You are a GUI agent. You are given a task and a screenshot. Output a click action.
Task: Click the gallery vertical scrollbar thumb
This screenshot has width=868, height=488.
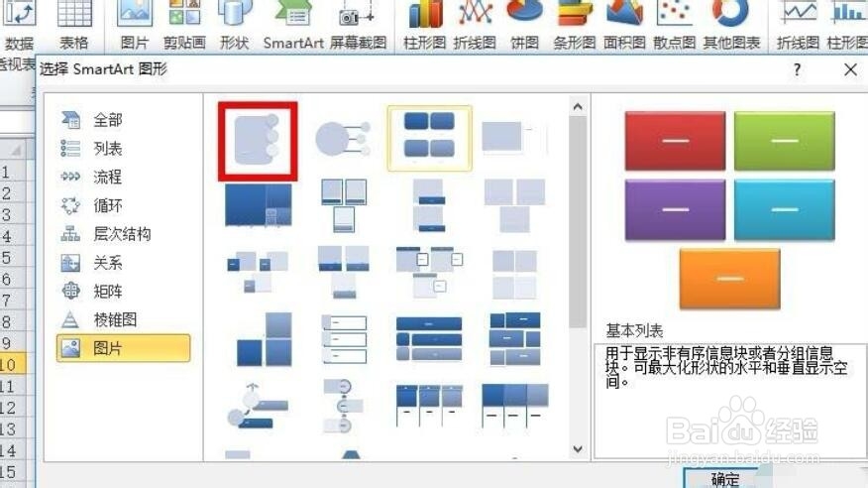tap(578, 221)
